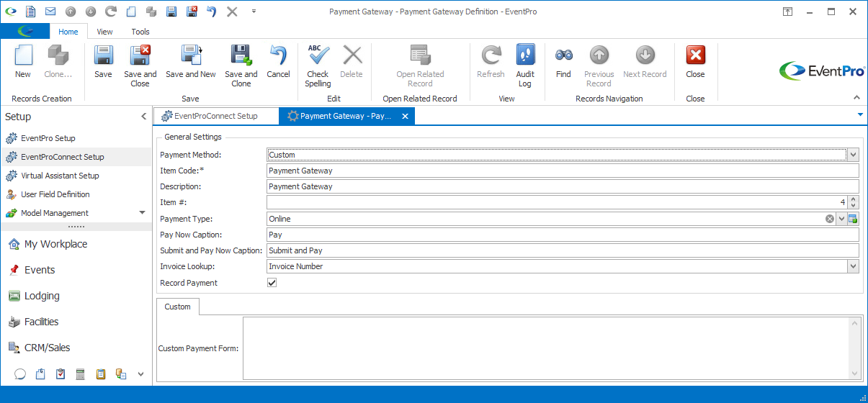Click Save and Clone in the ribbon
The image size is (868, 403).
point(241,66)
